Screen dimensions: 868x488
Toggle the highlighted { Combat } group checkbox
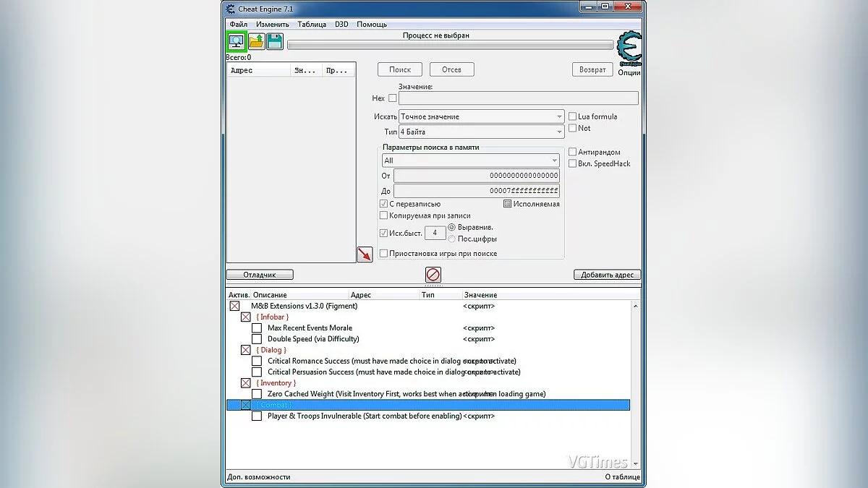pyautogui.click(x=245, y=405)
